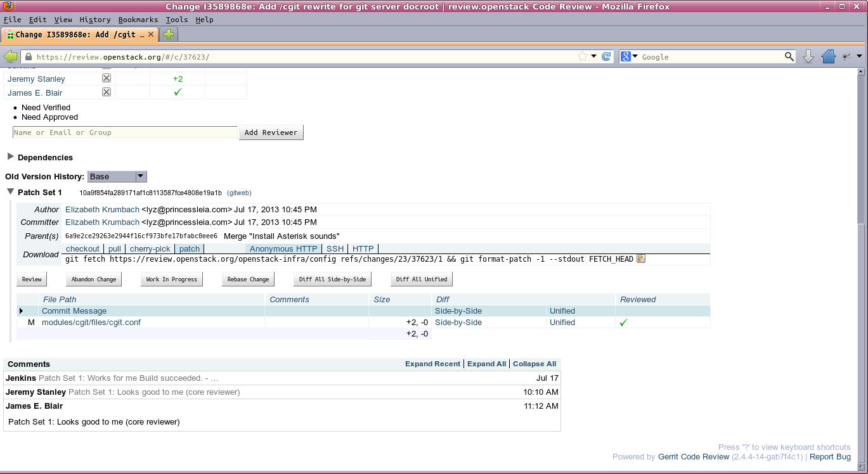Go to the Firefox home page icon
The height and width of the screenshot is (474, 868).
point(828,56)
